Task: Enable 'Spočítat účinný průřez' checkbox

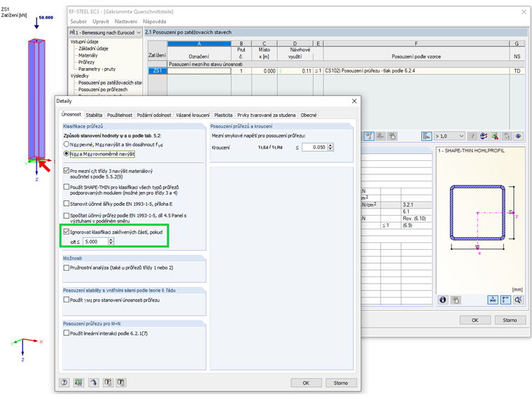Action: (66, 215)
